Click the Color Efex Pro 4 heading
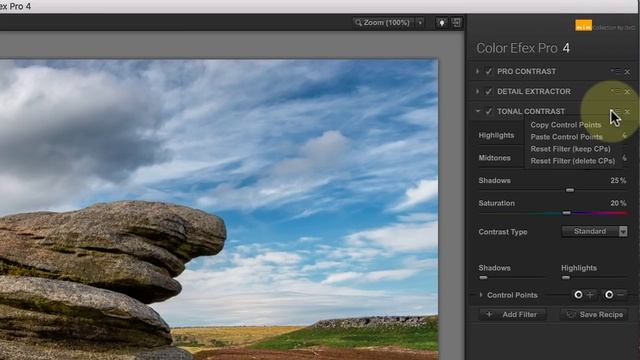Screen dimensions: 640x360 (x=523, y=48)
